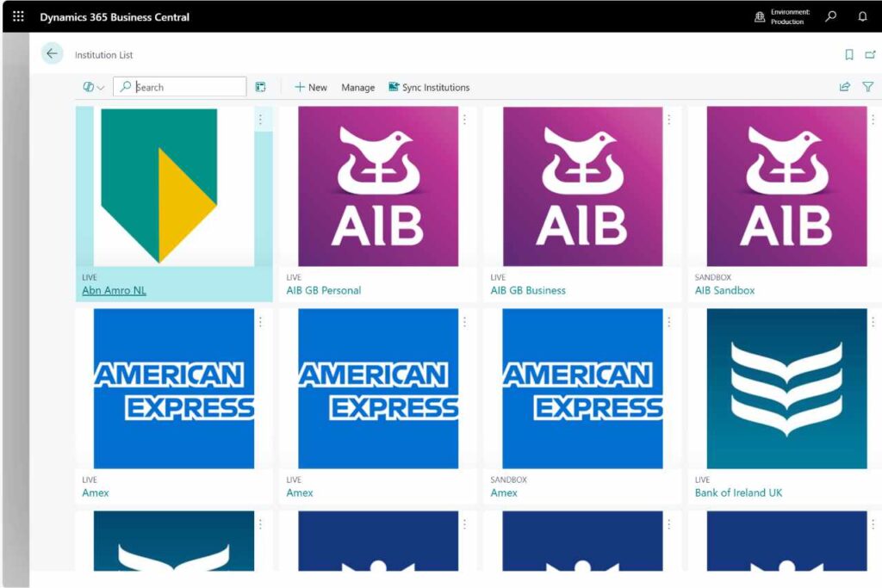
Task: Switch layout with the view toggle icon
Action: point(260,87)
